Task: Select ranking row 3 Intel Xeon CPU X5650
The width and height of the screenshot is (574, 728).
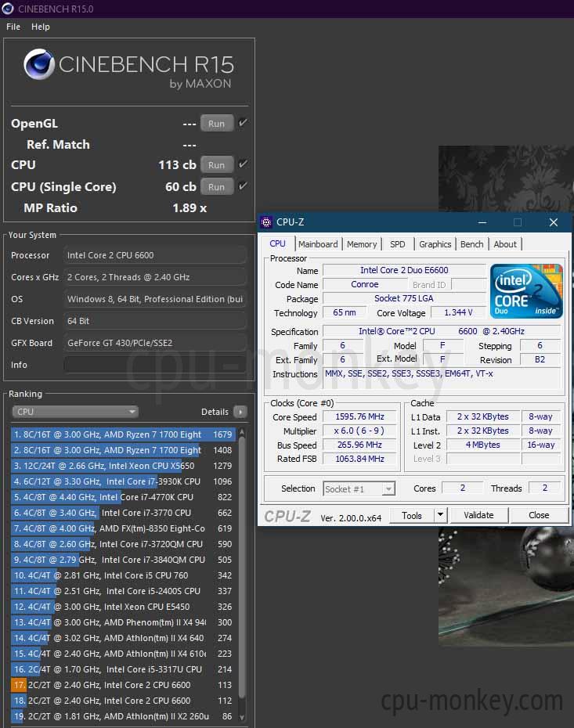Action: click(x=123, y=466)
